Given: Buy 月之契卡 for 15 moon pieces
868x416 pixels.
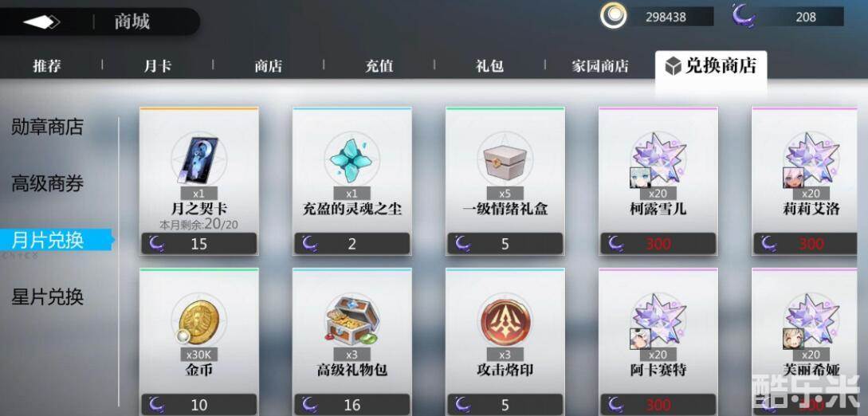Looking at the screenshot, I should coord(198,243).
